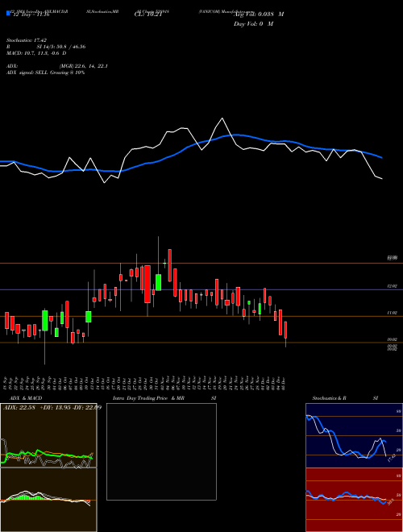The height and width of the screenshot is (532, 403).
Task: Click the 'ADX signal: SELL Growing @ 10%' text
Action: tap(45, 73)
